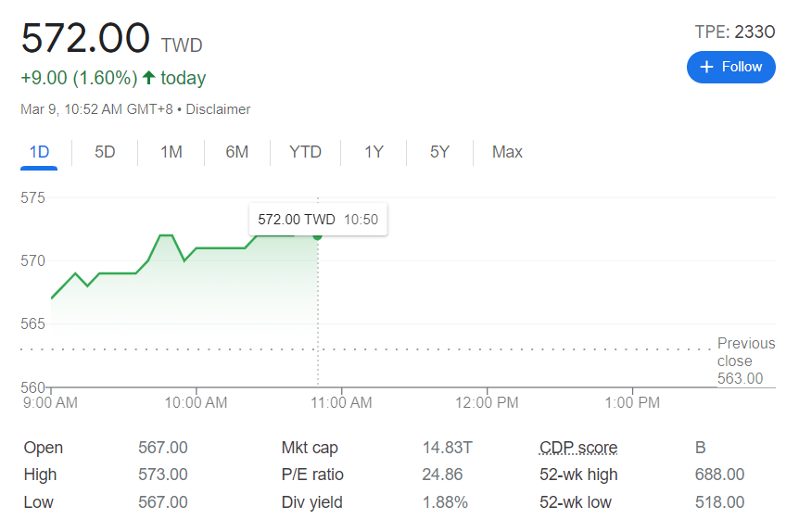This screenshot has width=799, height=532.
Task: Click the Mkt cap label
Action: [x=310, y=448]
